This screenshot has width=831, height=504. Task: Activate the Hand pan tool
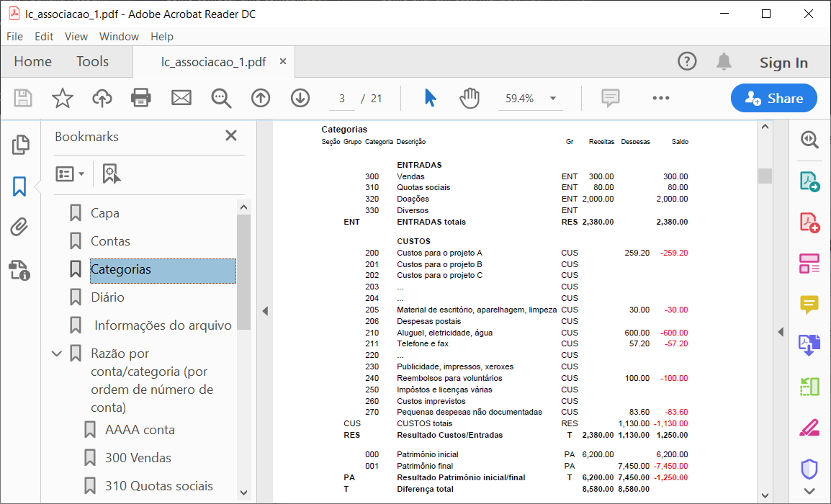pyautogui.click(x=470, y=98)
